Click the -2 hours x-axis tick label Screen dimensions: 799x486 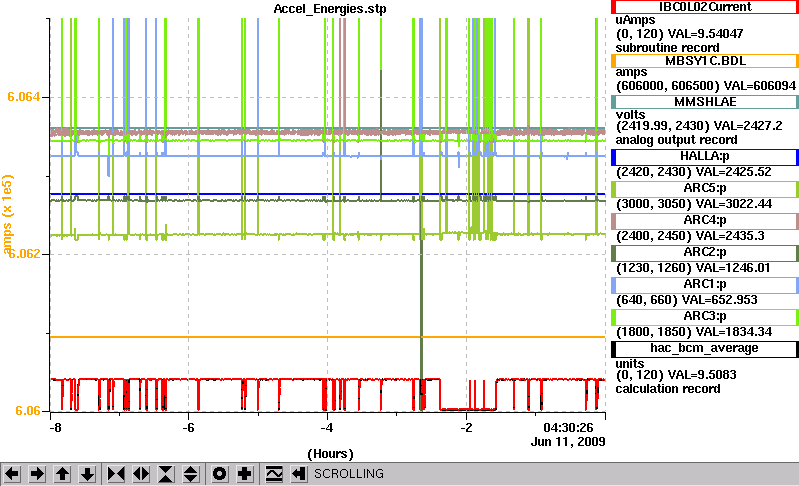pos(466,428)
